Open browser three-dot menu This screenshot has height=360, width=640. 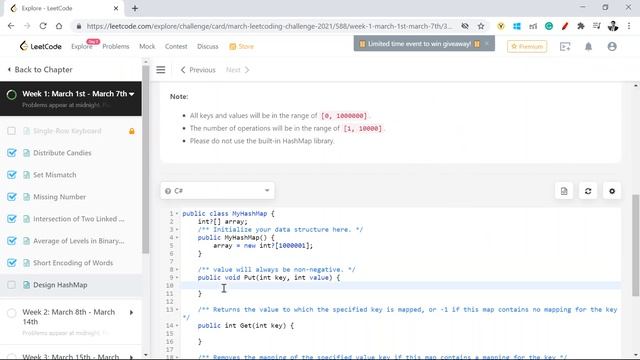pyautogui.click(x=629, y=26)
